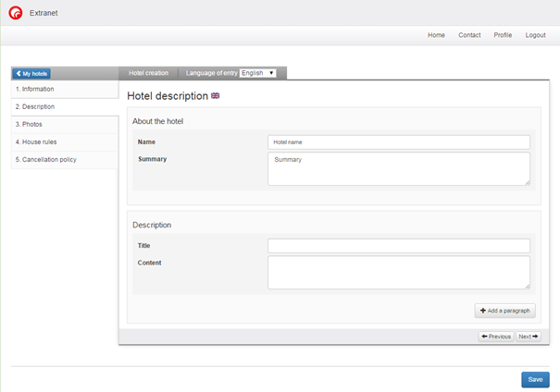
Task: Go back using the My hotels button
Action: (x=31, y=73)
